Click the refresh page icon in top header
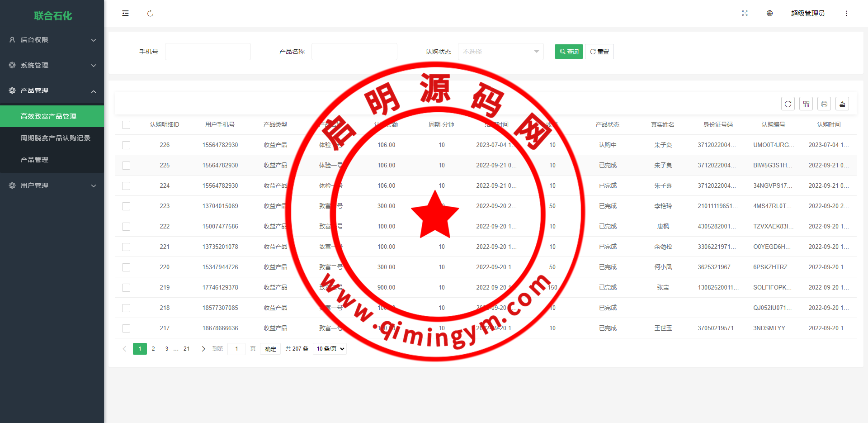Viewport: 868px width, 423px height. [150, 14]
